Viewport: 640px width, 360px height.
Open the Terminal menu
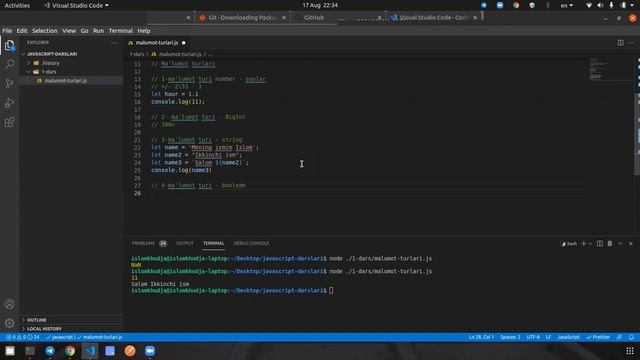coord(121,31)
